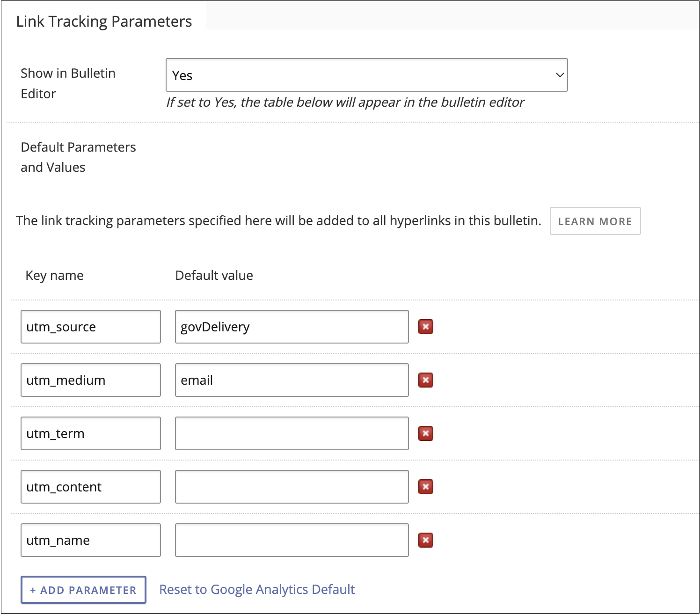This screenshot has height=615, width=700.
Task: Focus the utm_medium key name field
Action: point(91,380)
